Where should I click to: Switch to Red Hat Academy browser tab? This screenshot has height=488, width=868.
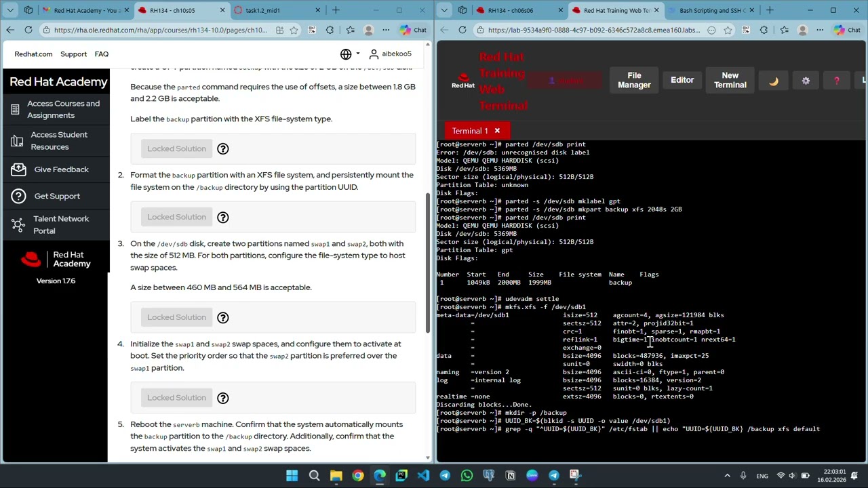pos(86,10)
